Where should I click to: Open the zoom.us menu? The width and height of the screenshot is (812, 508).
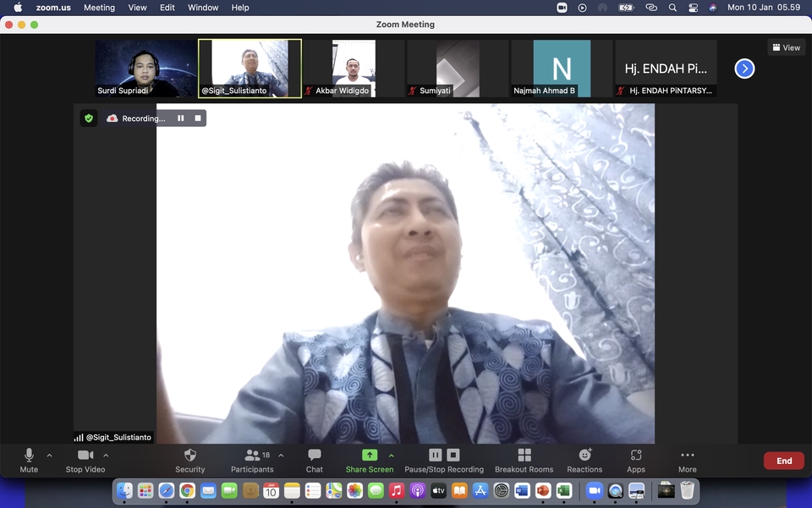[53, 8]
